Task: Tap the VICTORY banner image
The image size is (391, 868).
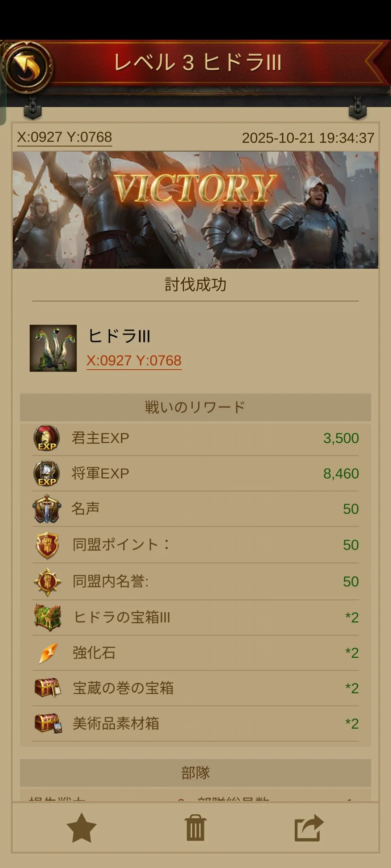Action: tap(195, 210)
